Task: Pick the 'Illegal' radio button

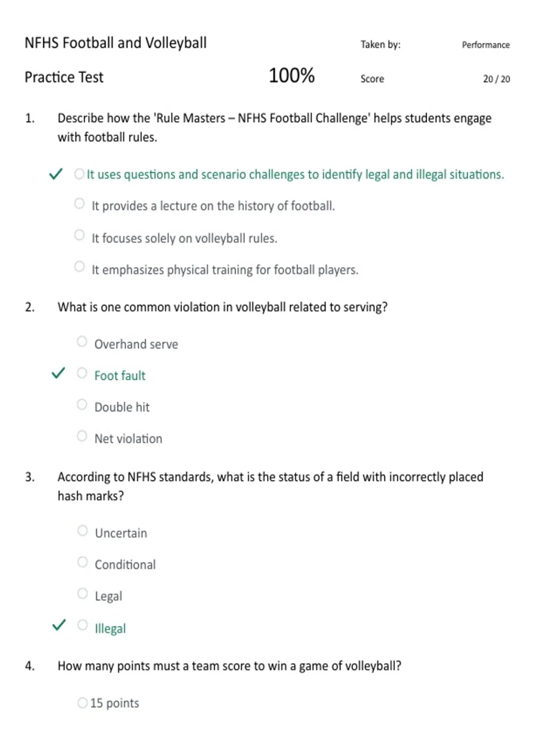Action: tap(82, 625)
